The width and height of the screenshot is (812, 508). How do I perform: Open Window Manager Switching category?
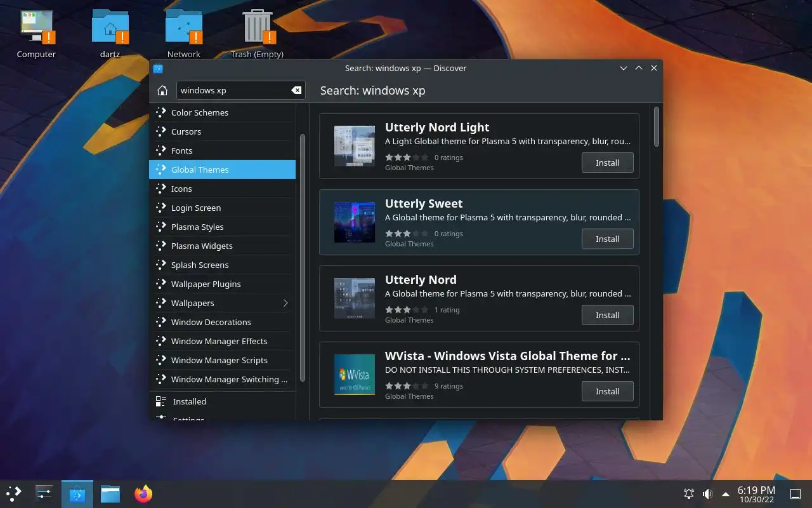click(x=222, y=379)
